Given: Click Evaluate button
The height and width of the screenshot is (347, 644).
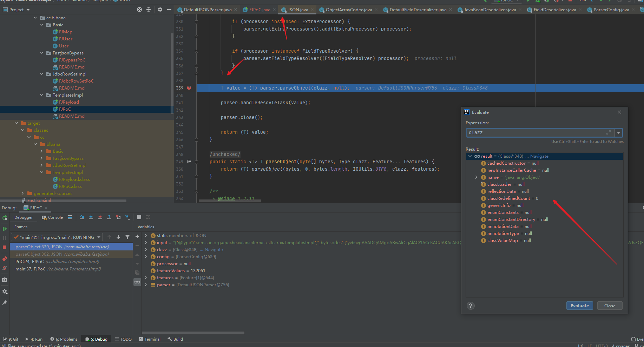Looking at the screenshot, I should point(580,306).
